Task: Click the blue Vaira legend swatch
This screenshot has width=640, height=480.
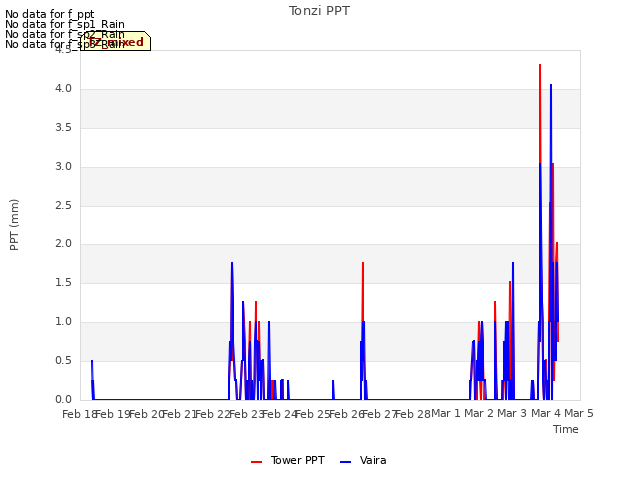Action: [x=345, y=462]
